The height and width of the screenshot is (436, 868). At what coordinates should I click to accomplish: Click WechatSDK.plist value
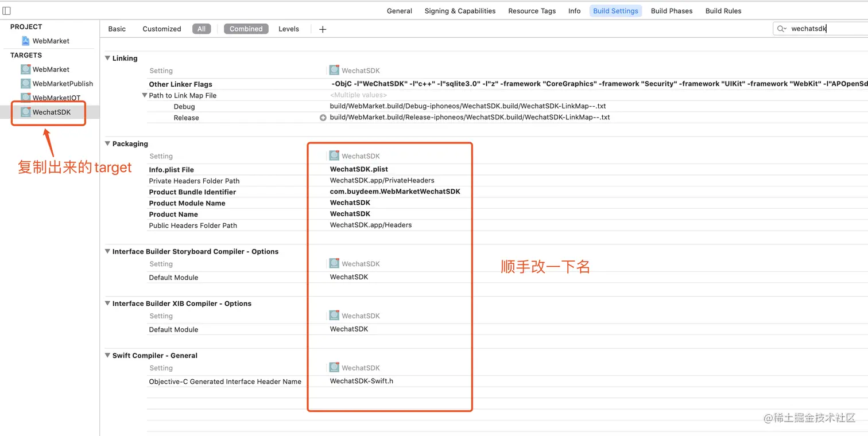(x=359, y=169)
